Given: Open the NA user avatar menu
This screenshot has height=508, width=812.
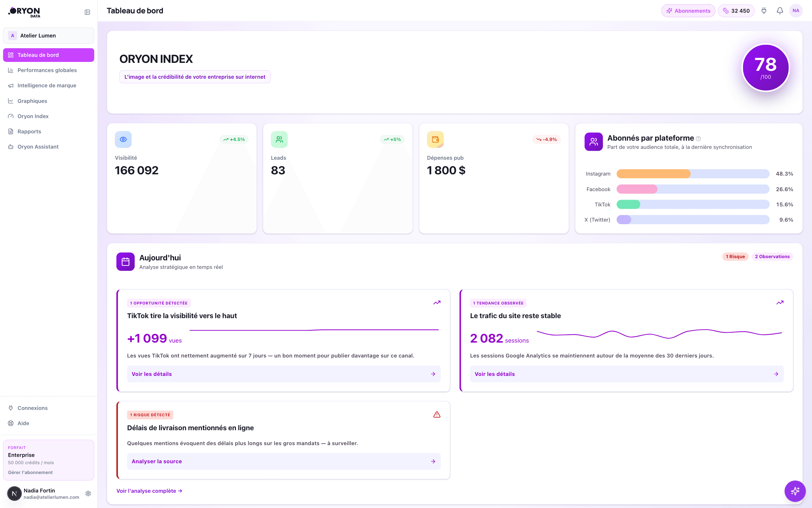Looking at the screenshot, I should click(x=796, y=11).
